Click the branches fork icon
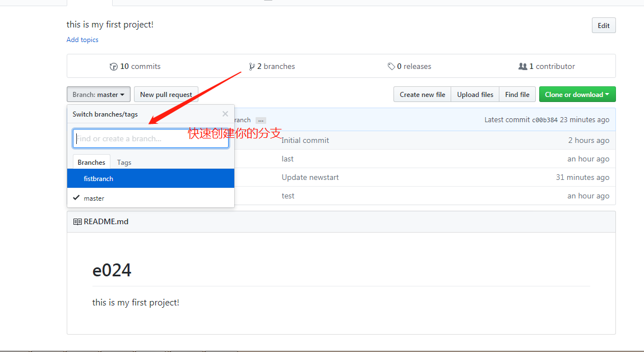Image resolution: width=644 pixels, height=352 pixels. [x=252, y=67]
